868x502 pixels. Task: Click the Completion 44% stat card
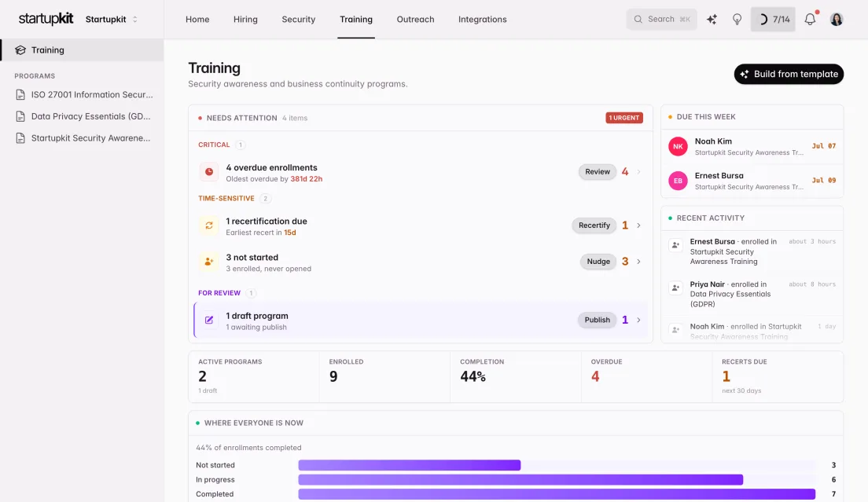click(x=516, y=376)
